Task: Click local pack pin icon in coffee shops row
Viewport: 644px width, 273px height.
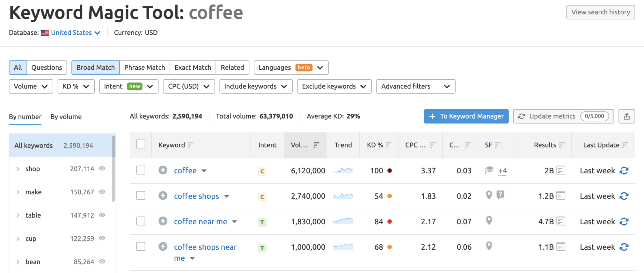Action: pyautogui.click(x=489, y=195)
